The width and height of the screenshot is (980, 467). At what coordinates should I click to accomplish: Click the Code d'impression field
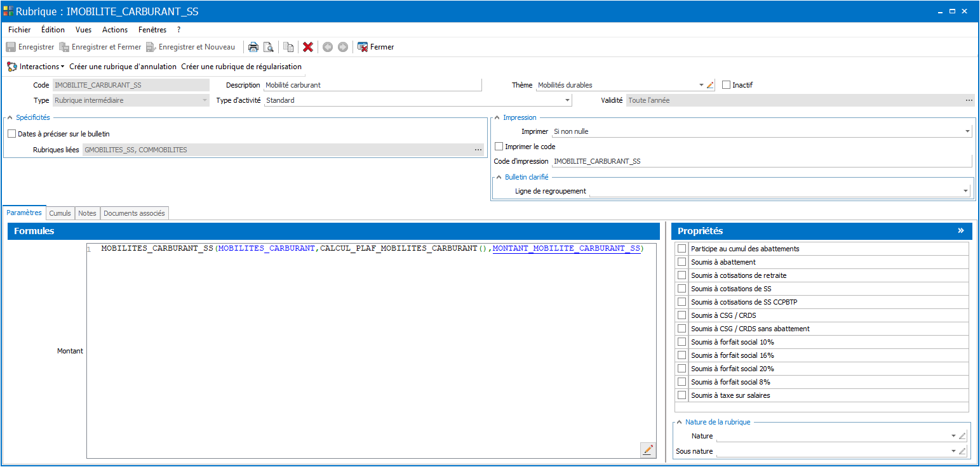(762, 161)
